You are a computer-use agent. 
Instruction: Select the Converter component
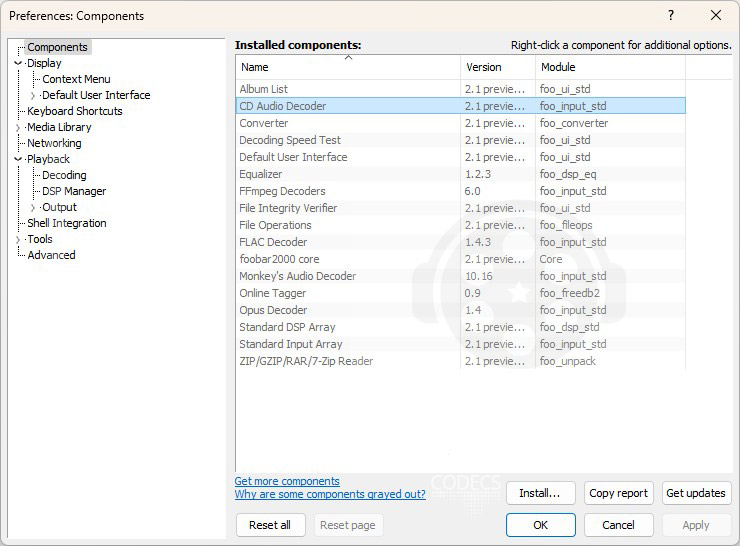coord(461,123)
